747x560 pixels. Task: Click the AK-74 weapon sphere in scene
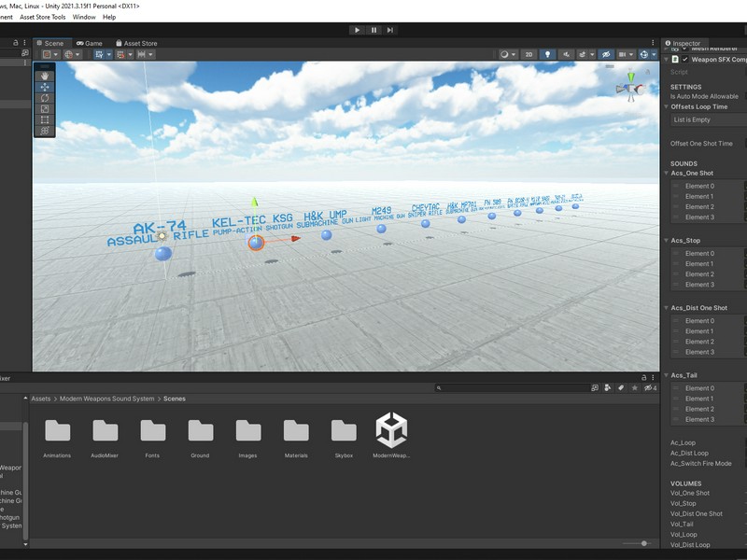tap(163, 253)
